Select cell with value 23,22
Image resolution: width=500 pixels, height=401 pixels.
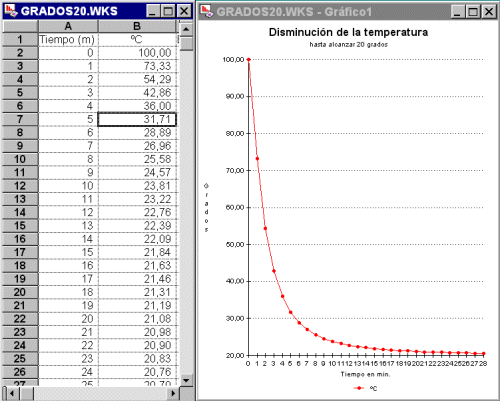pyautogui.click(x=137, y=199)
